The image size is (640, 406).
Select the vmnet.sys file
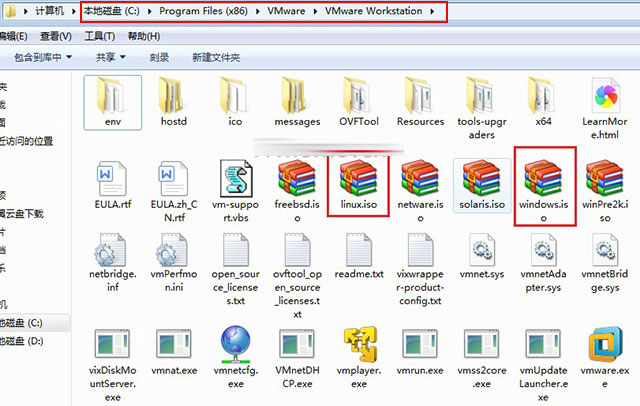(482, 257)
